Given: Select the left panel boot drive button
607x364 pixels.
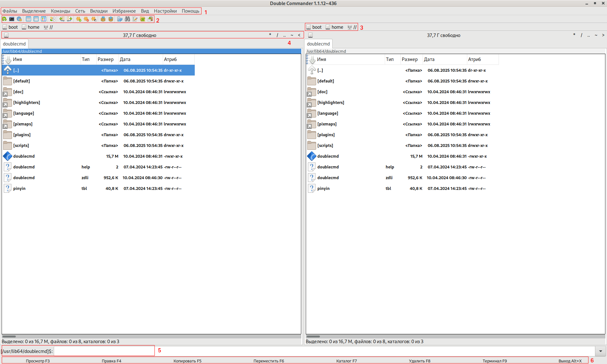Looking at the screenshot, I should click(x=10, y=27).
